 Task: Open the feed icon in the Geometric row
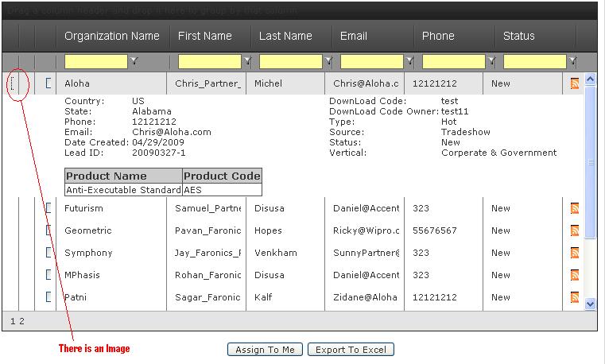(575, 230)
